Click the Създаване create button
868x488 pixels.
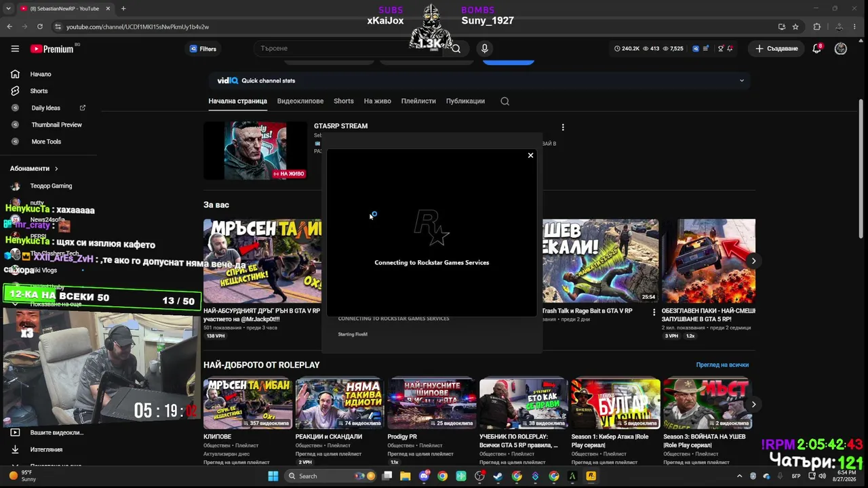click(x=777, y=49)
